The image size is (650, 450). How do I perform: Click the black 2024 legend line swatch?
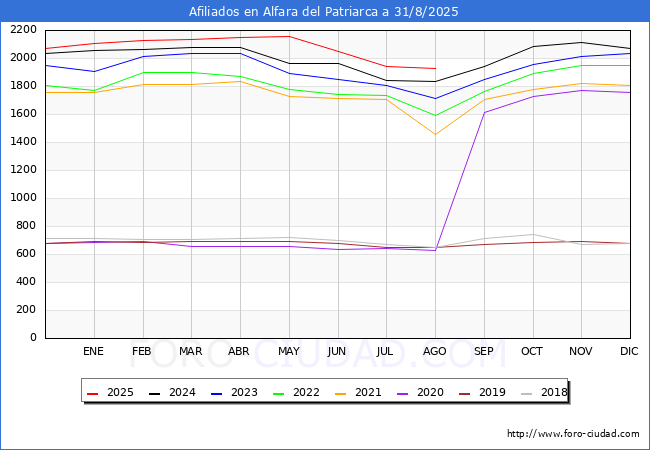[x=155, y=393]
